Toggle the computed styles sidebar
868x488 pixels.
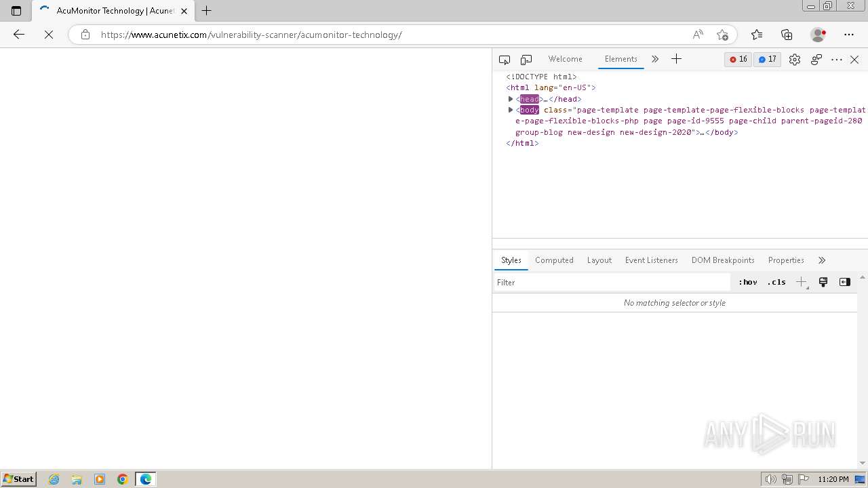pyautogui.click(x=845, y=283)
